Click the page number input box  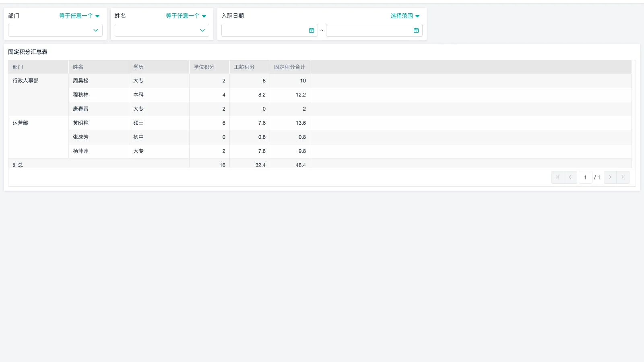click(585, 177)
